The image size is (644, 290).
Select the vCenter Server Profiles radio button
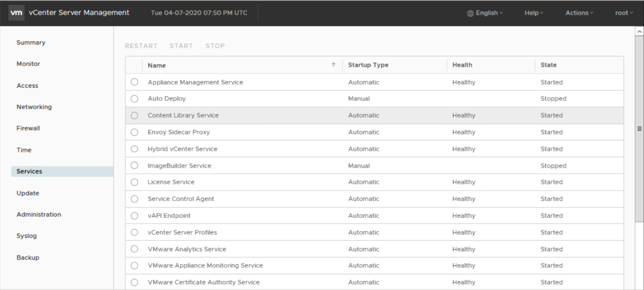click(135, 232)
